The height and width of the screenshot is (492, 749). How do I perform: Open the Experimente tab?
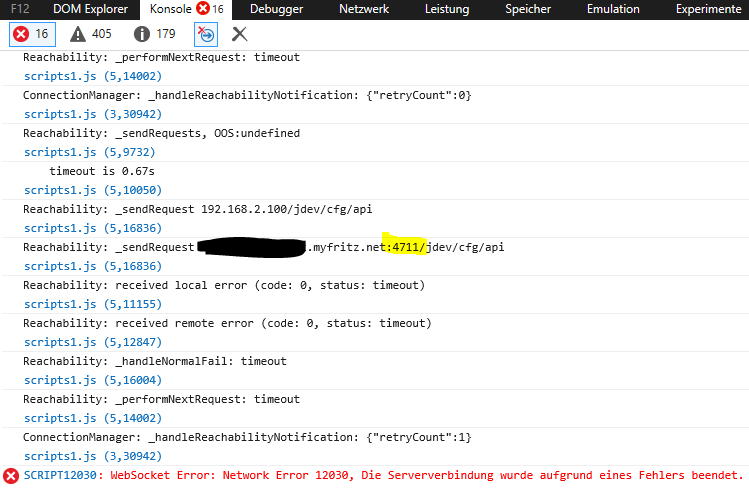708,9
